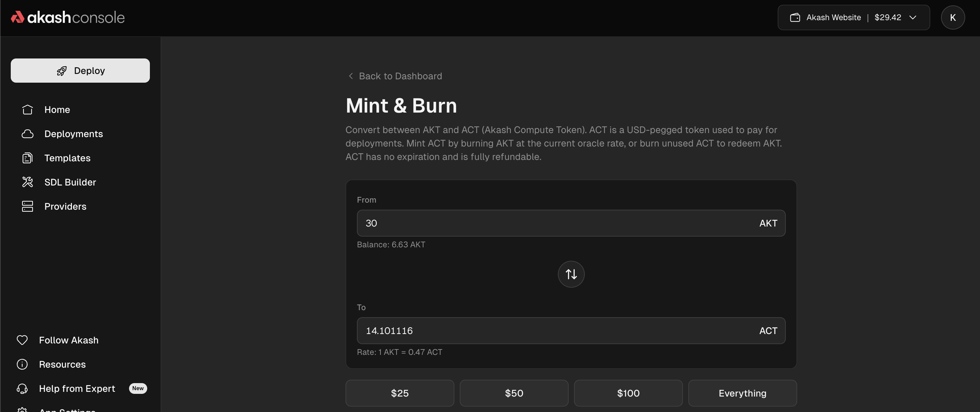Click the 'Balance: 6.63 AKT' text
This screenshot has width=980, height=412.
pyautogui.click(x=391, y=245)
